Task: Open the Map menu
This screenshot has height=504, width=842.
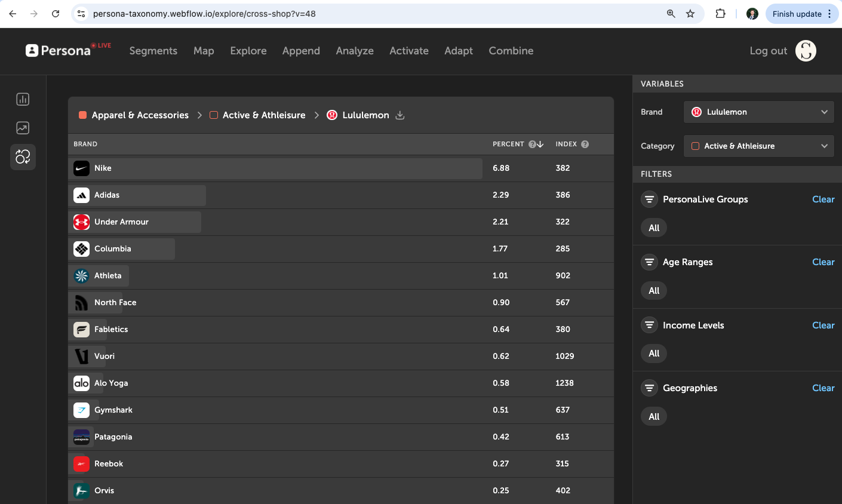Action: (x=204, y=51)
